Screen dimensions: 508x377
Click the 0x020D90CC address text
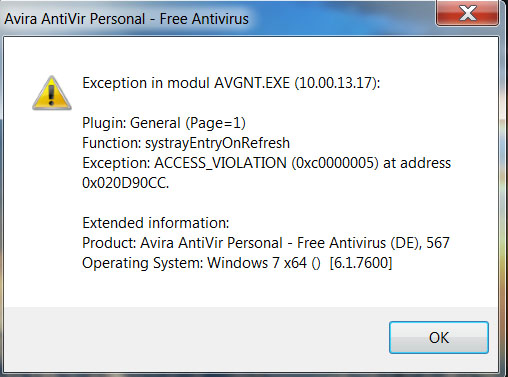[126, 183]
